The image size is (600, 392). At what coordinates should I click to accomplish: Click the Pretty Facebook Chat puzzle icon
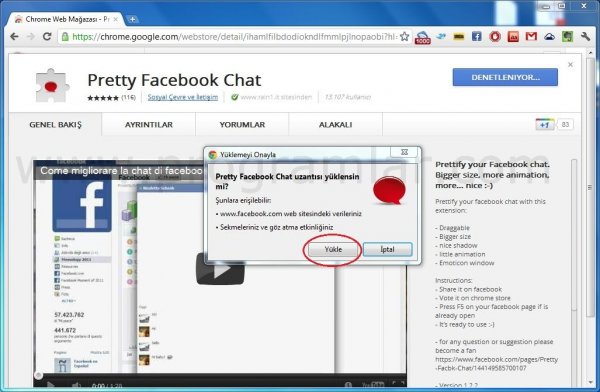coord(52,86)
